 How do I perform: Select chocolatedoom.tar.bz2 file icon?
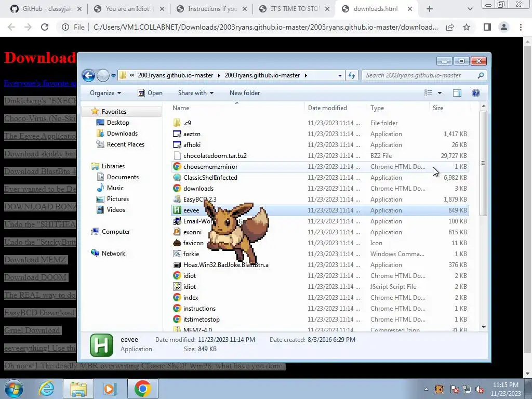177,155
